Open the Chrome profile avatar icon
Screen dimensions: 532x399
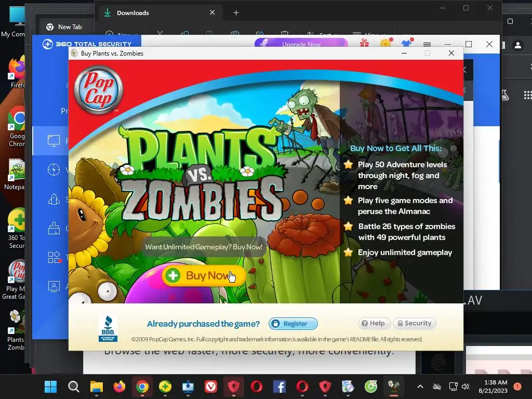tap(518, 45)
